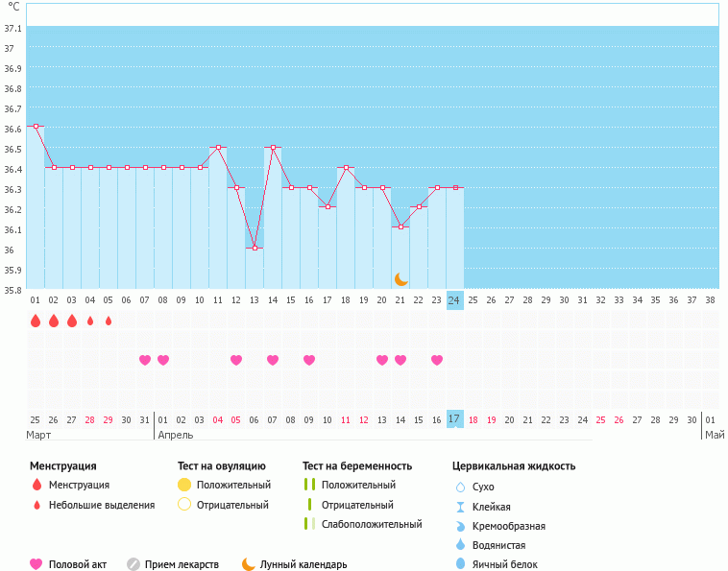Click the menstruation drop on cycle day 01
Screen dimensions: 728x571
[x=36, y=321]
